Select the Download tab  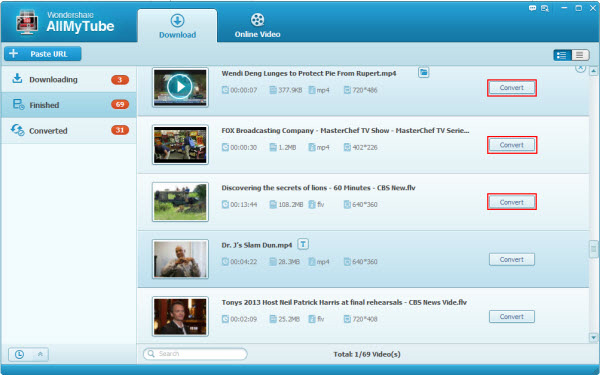coord(178,26)
